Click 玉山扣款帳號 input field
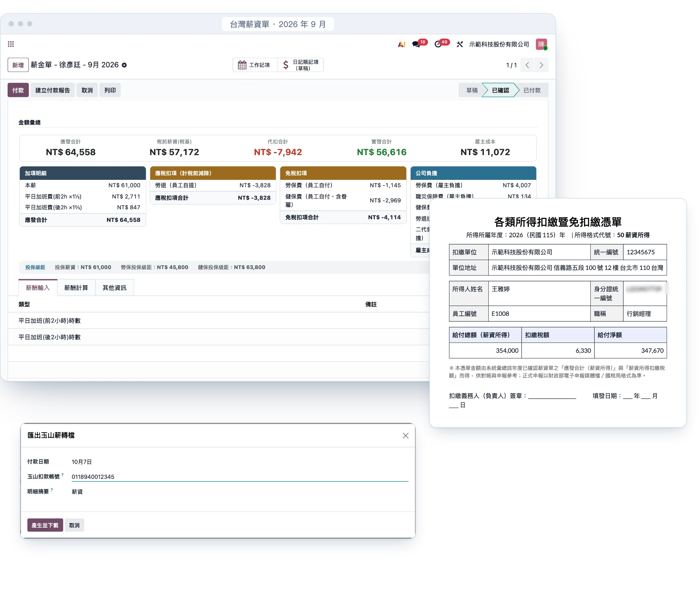Viewport: 700px width, 594px height. pyautogui.click(x=239, y=477)
